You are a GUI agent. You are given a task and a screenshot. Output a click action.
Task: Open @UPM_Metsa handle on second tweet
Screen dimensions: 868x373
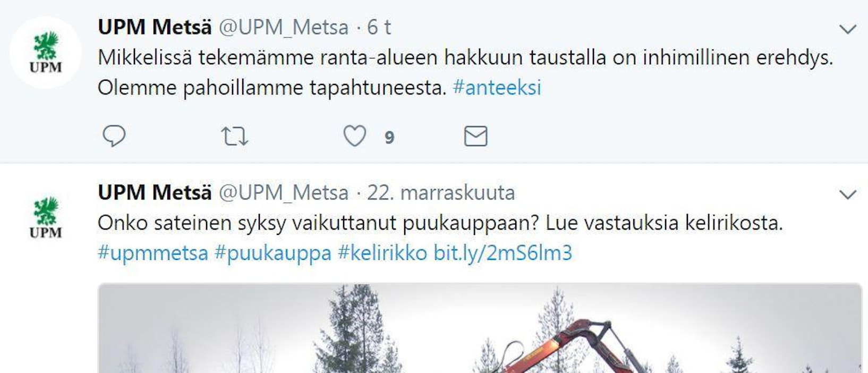[x=284, y=193]
